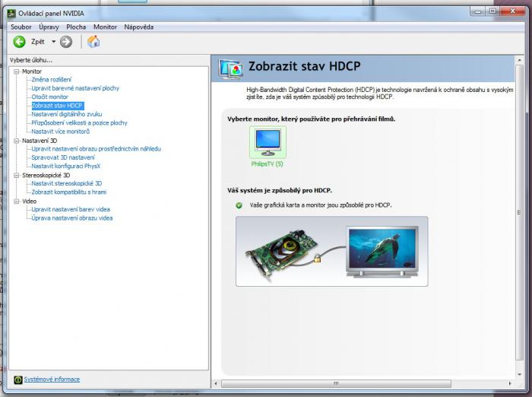The height and width of the screenshot is (397, 532).
Task: Open the Back history dropdown arrow
Action: click(53, 42)
